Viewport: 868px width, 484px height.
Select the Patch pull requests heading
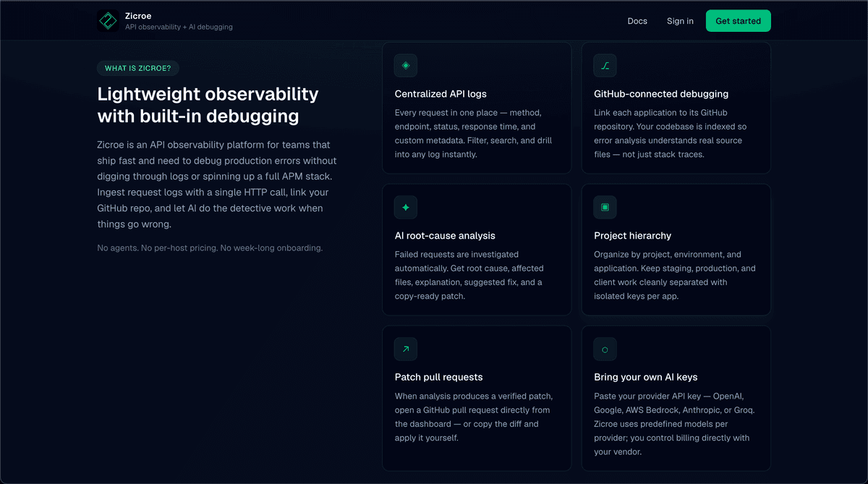point(438,377)
